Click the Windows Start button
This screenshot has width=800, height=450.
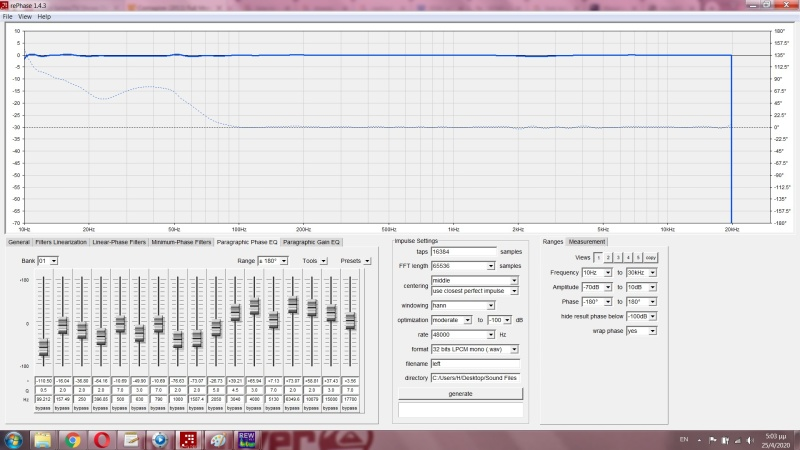13,440
